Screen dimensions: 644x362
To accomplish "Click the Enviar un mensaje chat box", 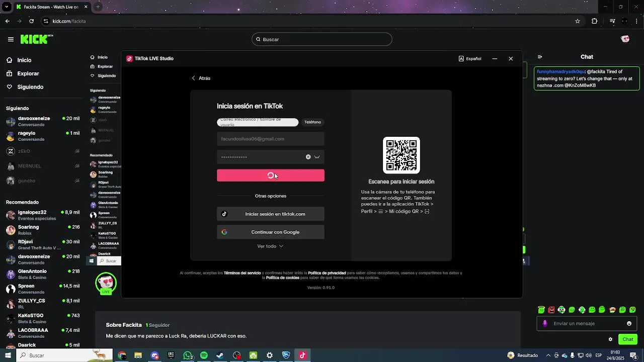I will click(x=588, y=323).
